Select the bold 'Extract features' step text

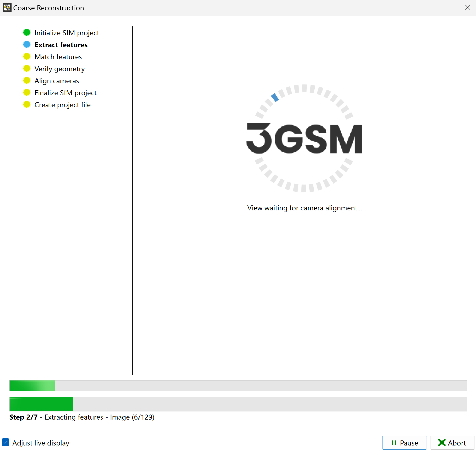pyautogui.click(x=61, y=45)
